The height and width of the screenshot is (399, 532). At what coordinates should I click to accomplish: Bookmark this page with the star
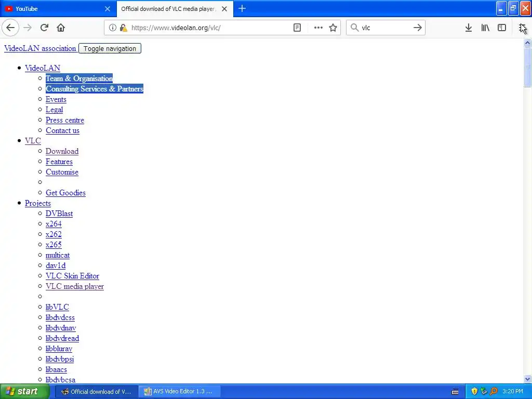click(x=333, y=28)
